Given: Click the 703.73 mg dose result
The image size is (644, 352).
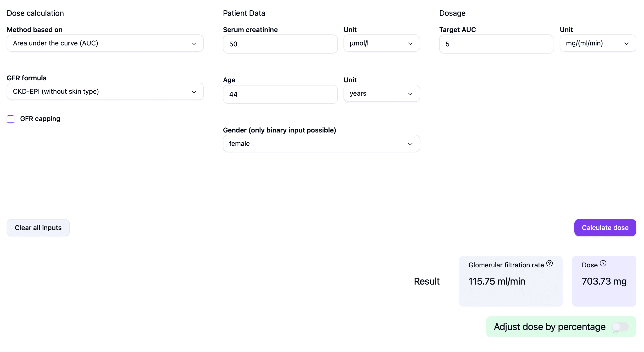Looking at the screenshot, I should (604, 281).
